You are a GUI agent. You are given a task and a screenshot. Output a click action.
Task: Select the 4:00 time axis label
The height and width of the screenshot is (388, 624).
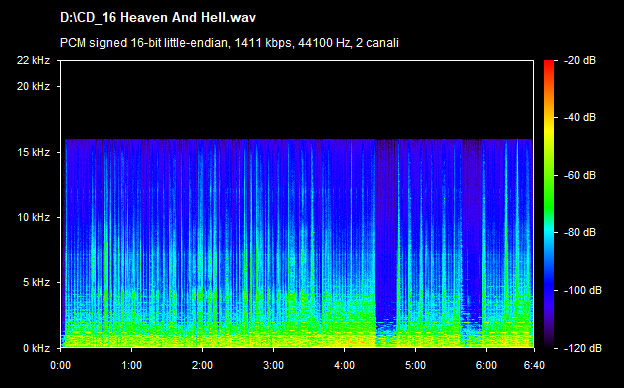pyautogui.click(x=344, y=365)
